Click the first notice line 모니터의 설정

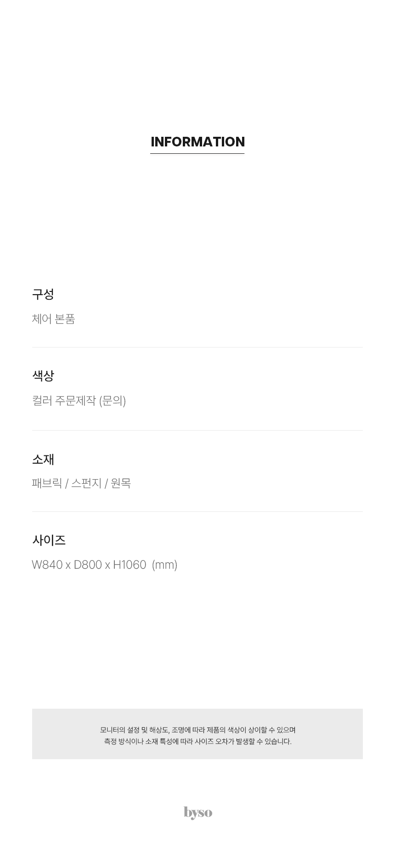pos(197,730)
